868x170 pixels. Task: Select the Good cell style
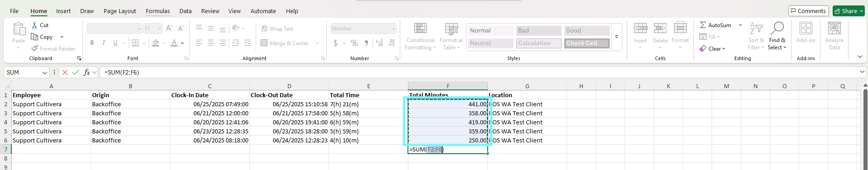(587, 30)
